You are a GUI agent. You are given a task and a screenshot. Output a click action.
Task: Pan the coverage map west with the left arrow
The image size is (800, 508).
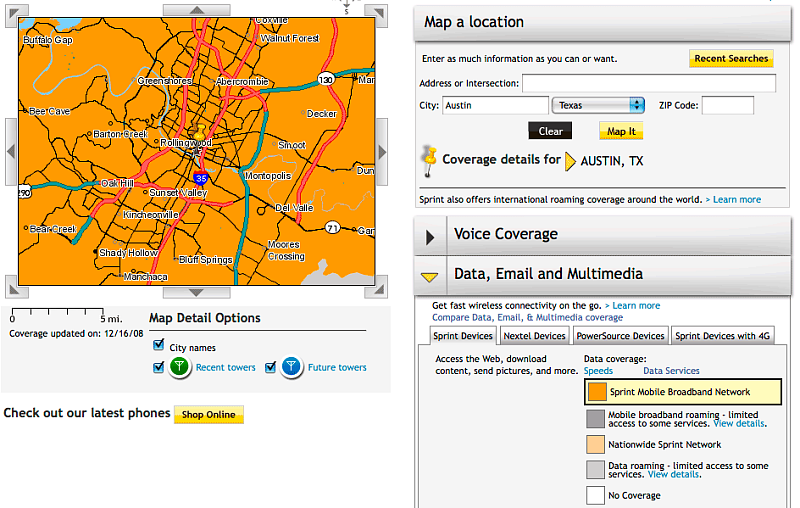(11, 151)
